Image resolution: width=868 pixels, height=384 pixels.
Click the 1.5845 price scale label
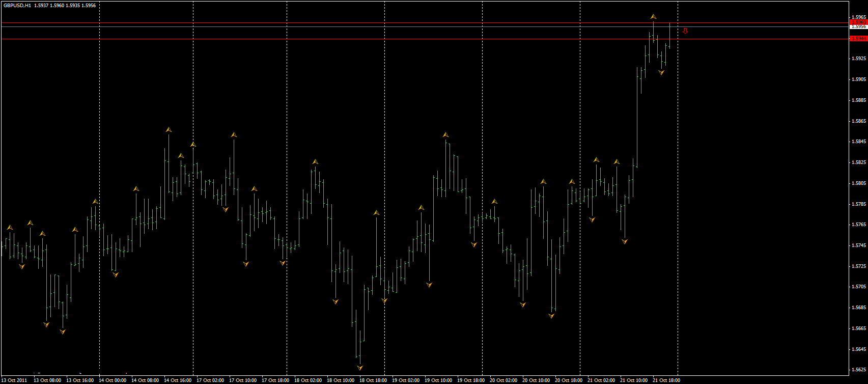point(858,142)
